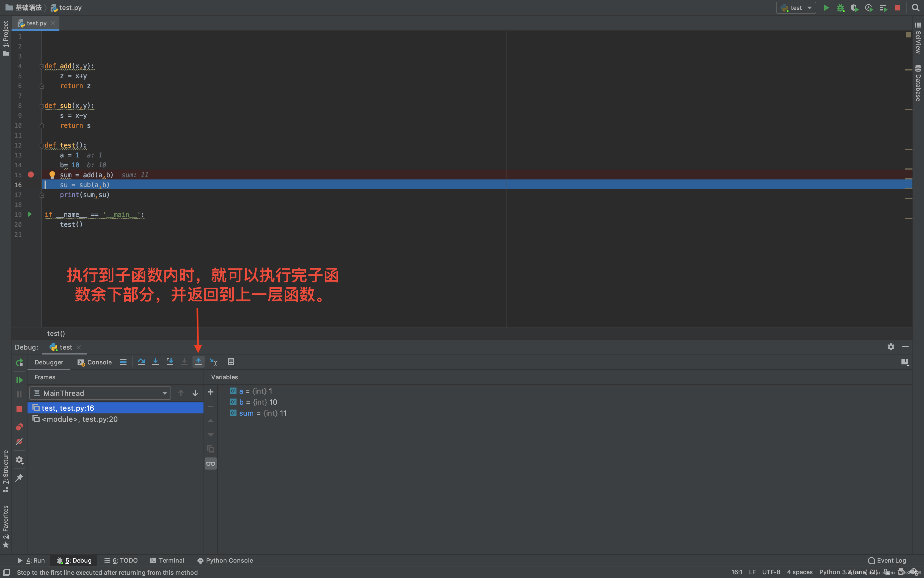
Task: Open Debug panel settings gear
Action: (891, 347)
